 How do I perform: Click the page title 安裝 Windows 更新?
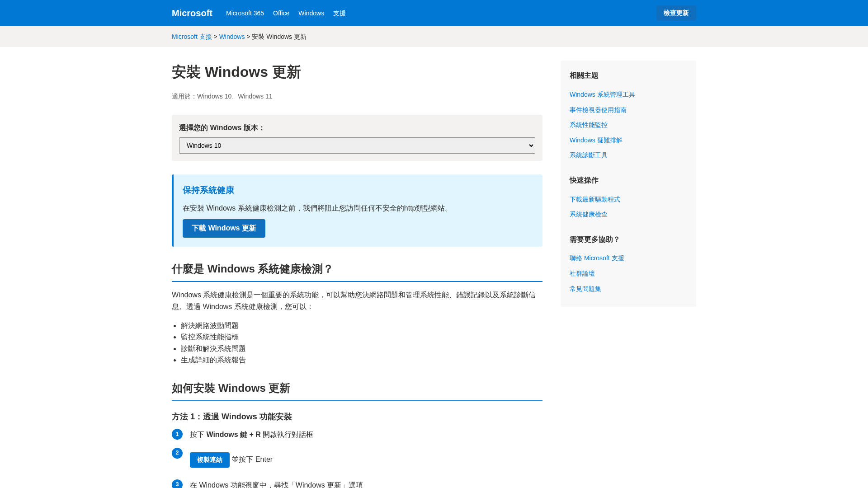pyautogui.click(x=236, y=72)
